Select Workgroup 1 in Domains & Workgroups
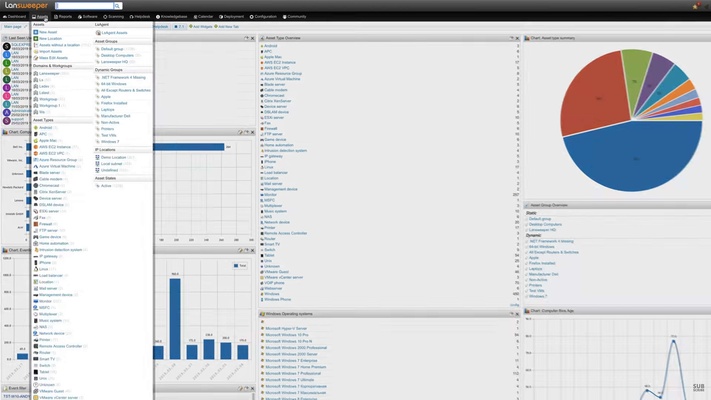 click(x=49, y=105)
